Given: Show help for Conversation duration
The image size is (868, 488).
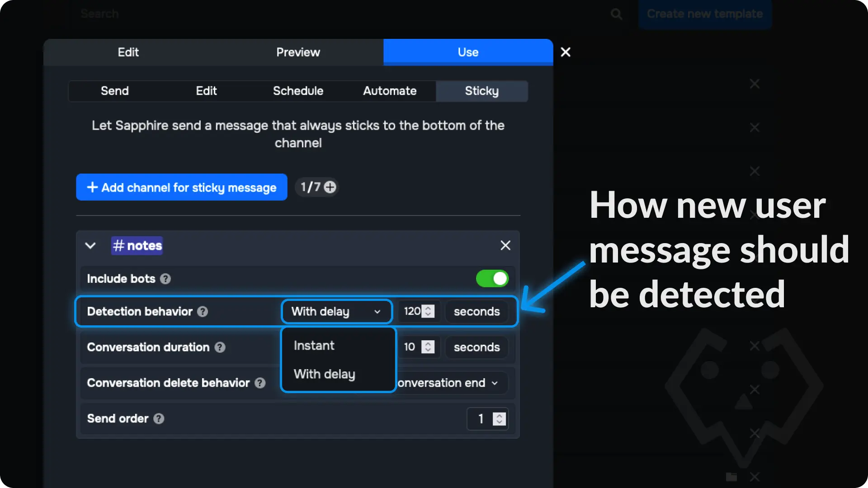Looking at the screenshot, I should point(220,347).
